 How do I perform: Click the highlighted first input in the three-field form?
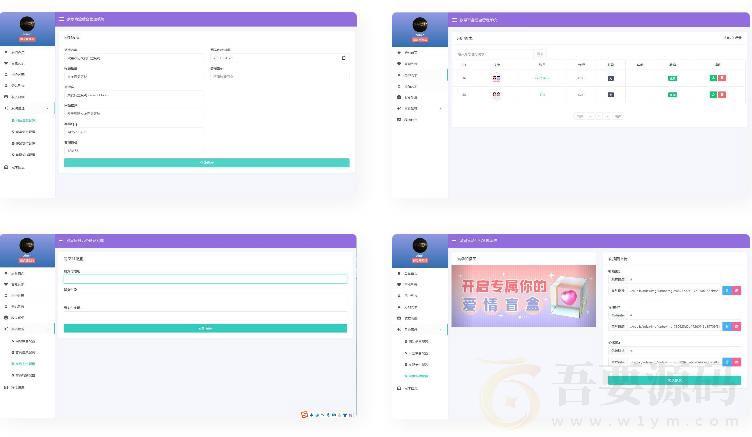(205, 278)
